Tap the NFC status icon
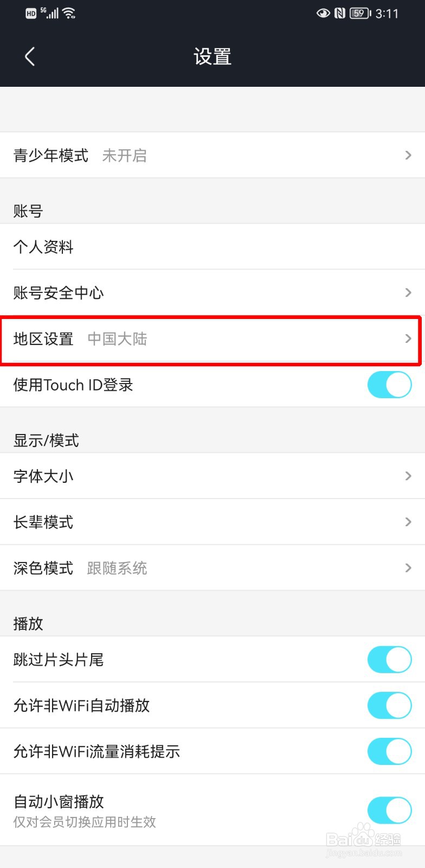425x868 pixels. (340, 14)
